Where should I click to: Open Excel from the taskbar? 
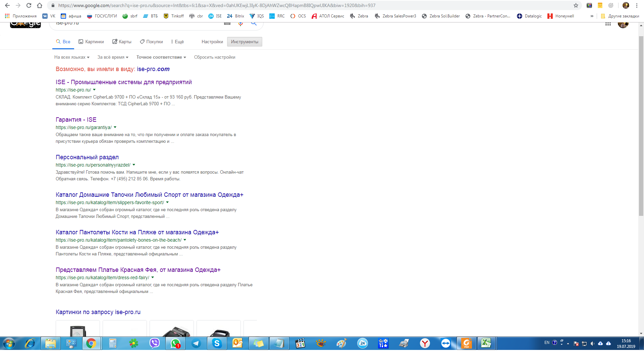tap(486, 344)
